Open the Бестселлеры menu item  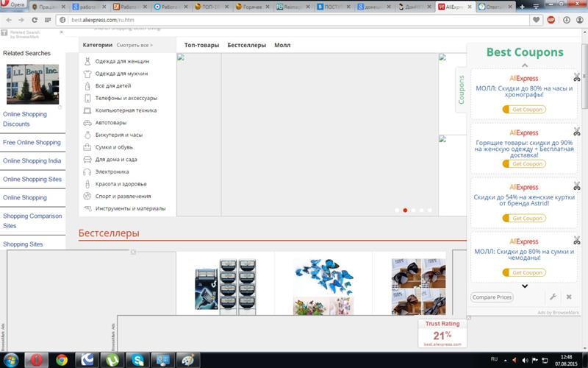pos(247,45)
